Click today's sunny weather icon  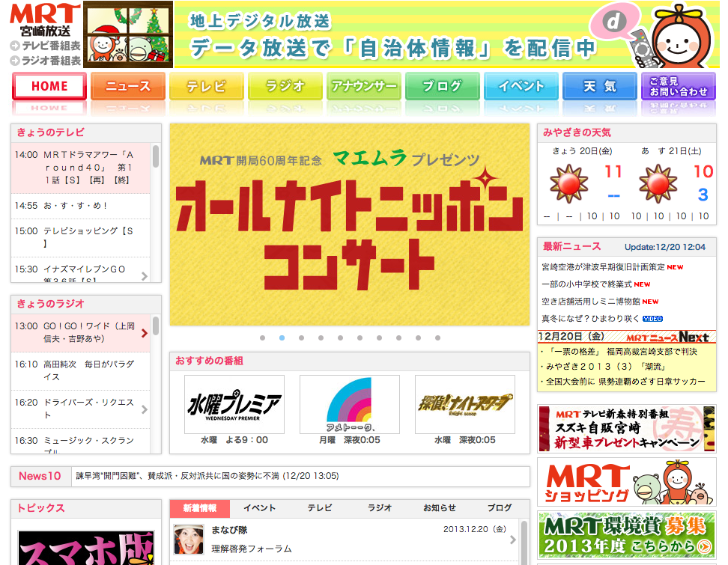click(x=569, y=183)
